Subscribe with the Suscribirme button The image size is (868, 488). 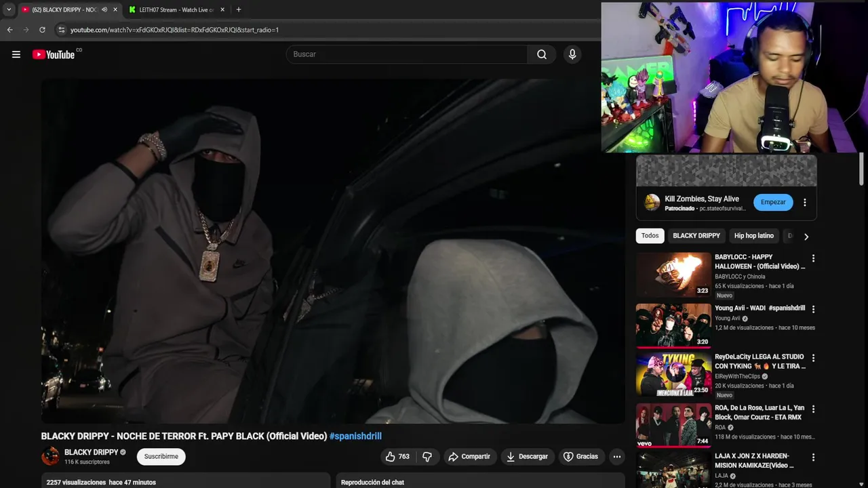(x=161, y=457)
